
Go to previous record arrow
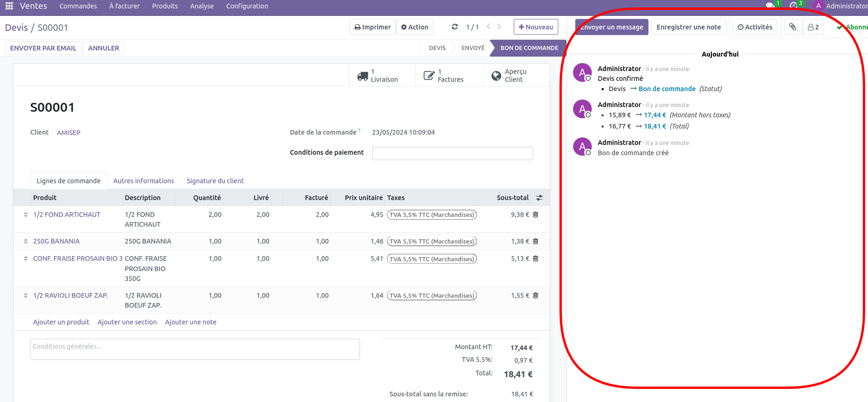click(x=488, y=27)
